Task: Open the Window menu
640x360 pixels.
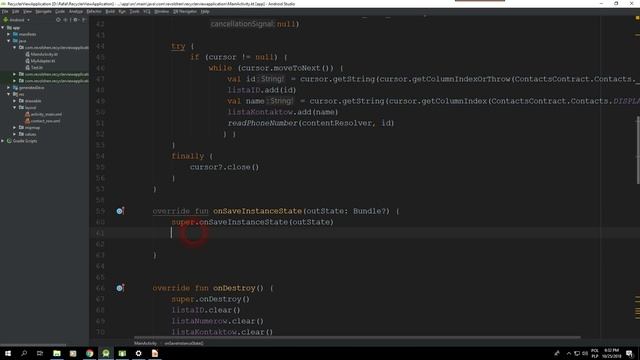Action: coord(162,11)
